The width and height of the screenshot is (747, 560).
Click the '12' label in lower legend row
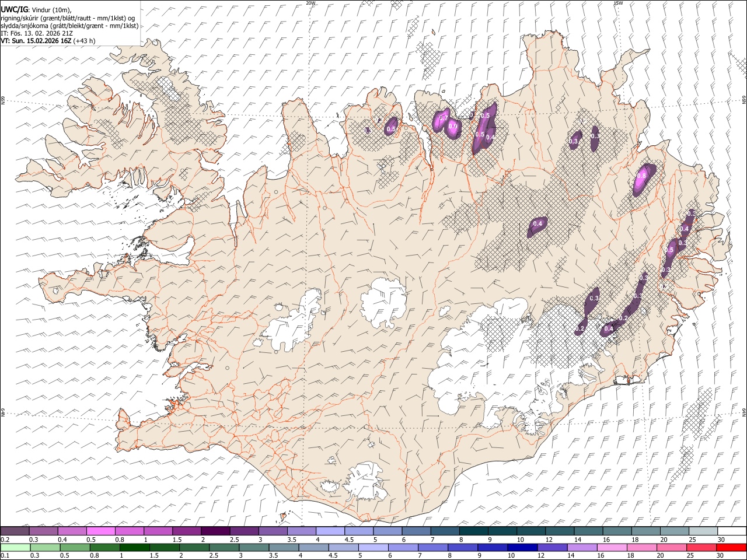(x=540, y=556)
